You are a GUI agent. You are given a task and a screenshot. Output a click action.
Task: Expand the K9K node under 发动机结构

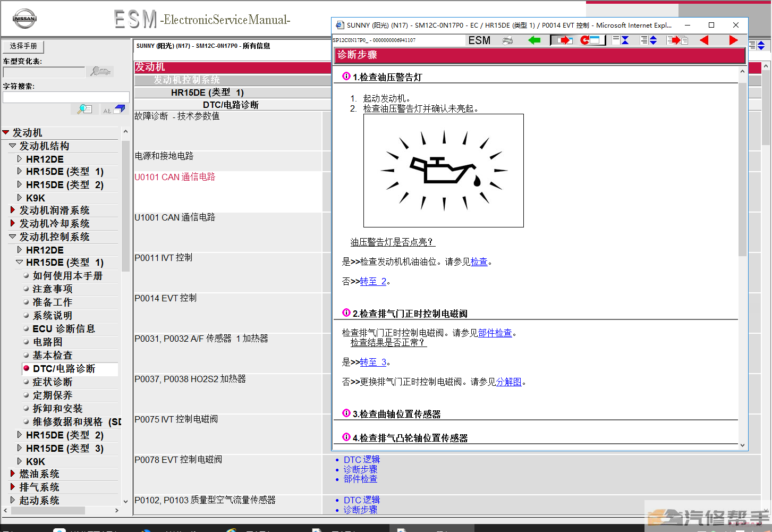click(20, 198)
